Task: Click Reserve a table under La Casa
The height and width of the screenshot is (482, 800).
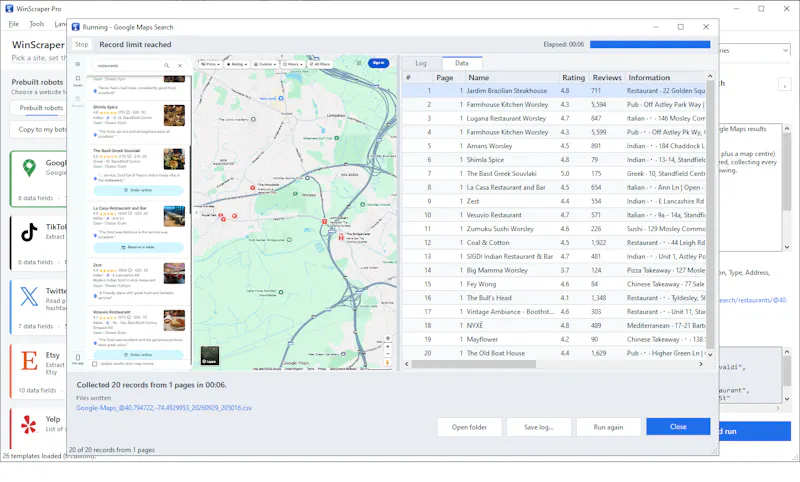Action: pos(138,247)
